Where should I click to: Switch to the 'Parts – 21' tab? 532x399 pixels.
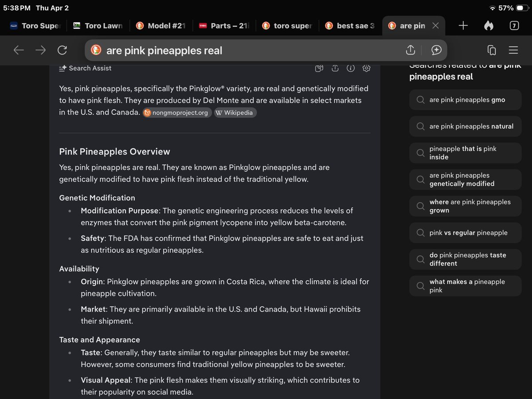[x=224, y=26]
